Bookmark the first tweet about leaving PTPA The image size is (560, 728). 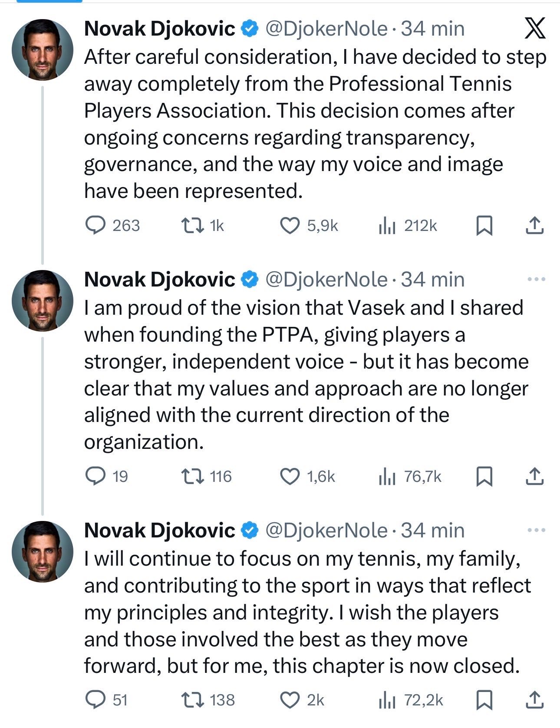[x=484, y=226]
